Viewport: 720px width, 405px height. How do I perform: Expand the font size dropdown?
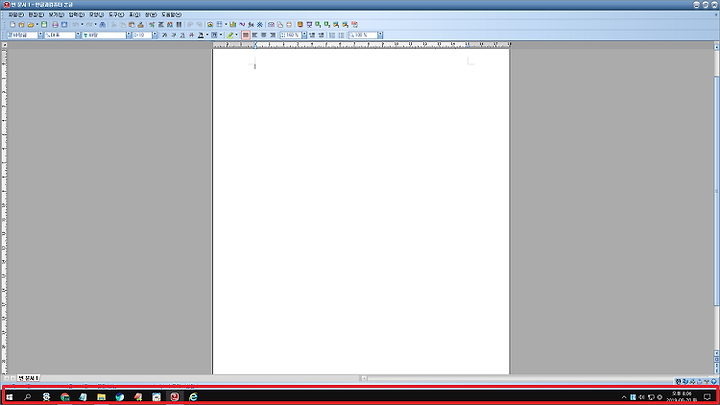[x=155, y=35]
